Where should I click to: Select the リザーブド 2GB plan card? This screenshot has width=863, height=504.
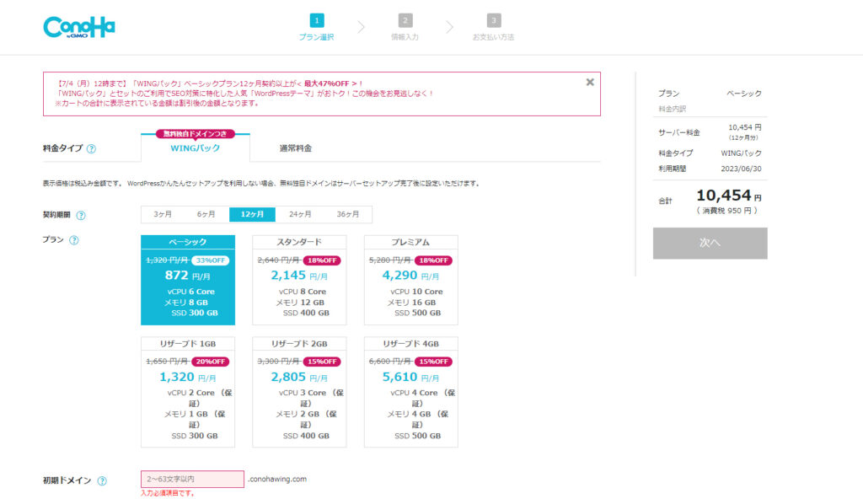(x=299, y=392)
